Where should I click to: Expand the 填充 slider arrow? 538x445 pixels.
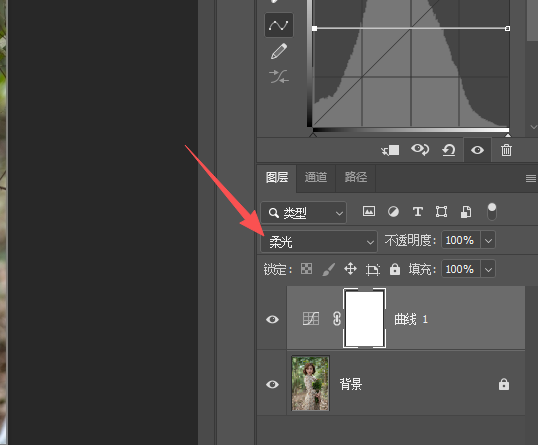(488, 269)
